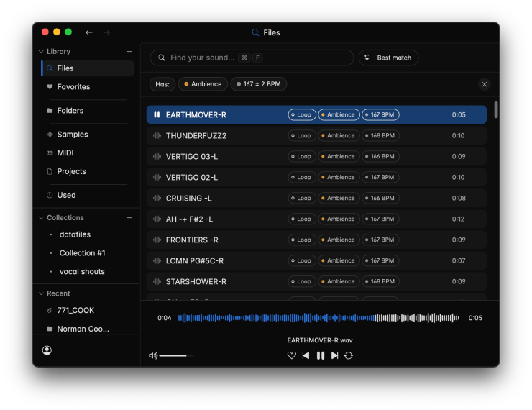Toggle 168 BPM tag on THUNDERFUZZ2 row
The width and height of the screenshot is (532, 410).
(380, 135)
